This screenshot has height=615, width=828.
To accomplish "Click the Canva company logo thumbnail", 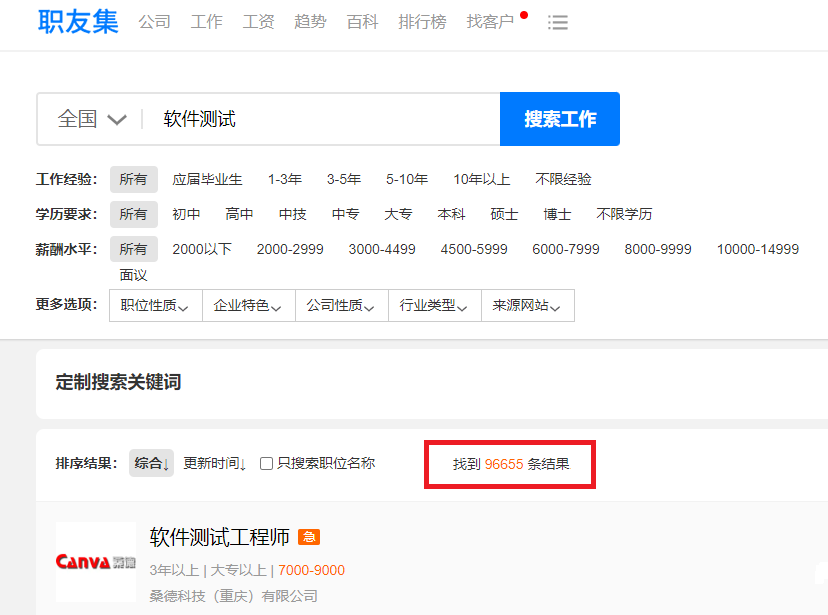I will 96,562.
